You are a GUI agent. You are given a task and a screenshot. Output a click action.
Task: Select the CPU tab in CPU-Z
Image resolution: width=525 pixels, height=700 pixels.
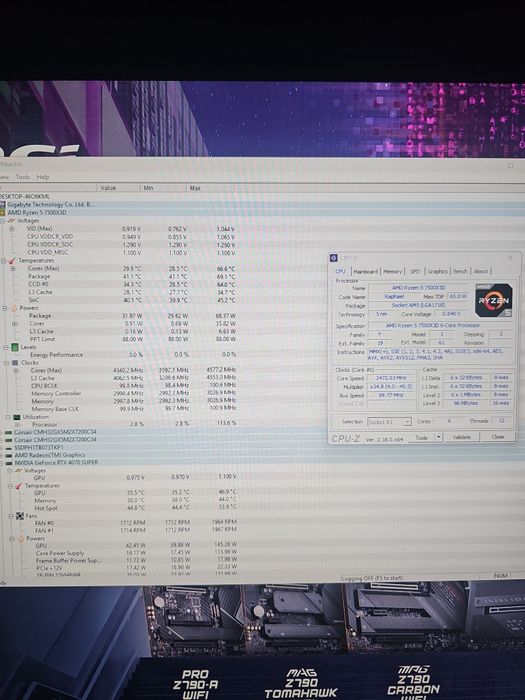pyautogui.click(x=341, y=271)
